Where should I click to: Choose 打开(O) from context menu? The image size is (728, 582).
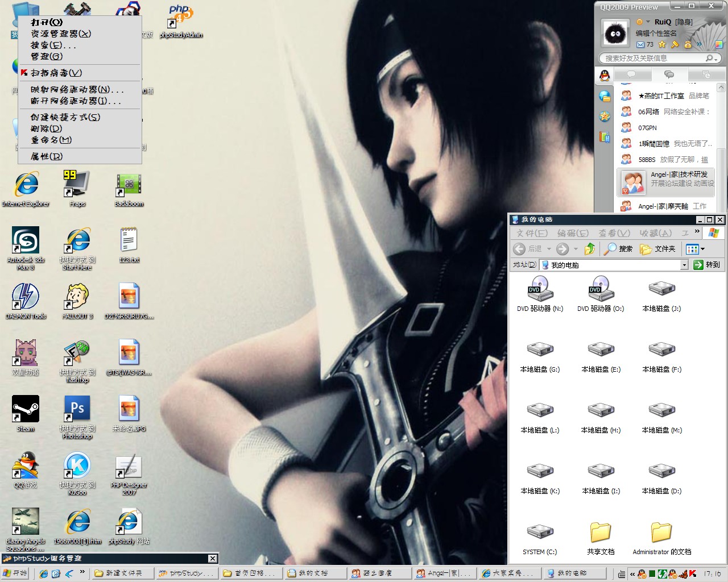coord(80,22)
